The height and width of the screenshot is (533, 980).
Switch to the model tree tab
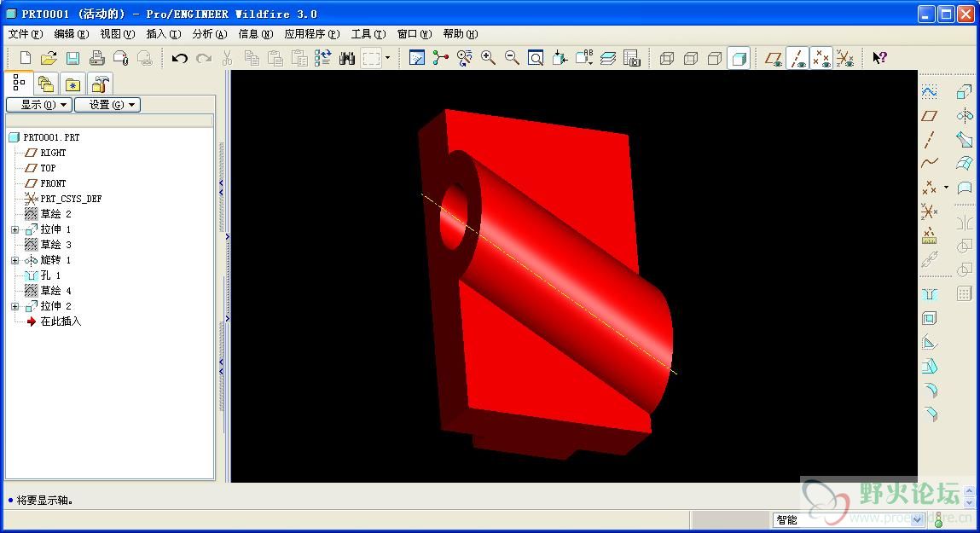click(x=19, y=83)
